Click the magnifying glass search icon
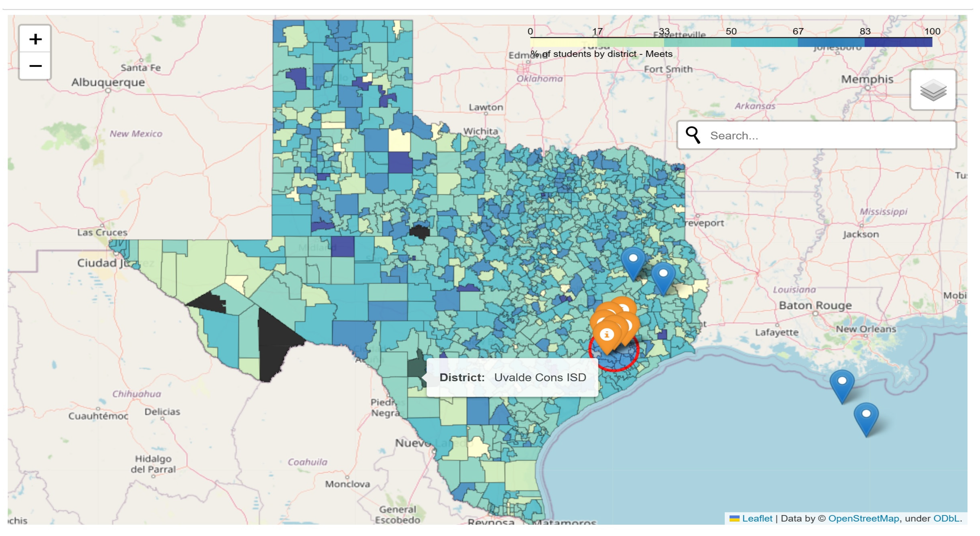 coord(693,135)
